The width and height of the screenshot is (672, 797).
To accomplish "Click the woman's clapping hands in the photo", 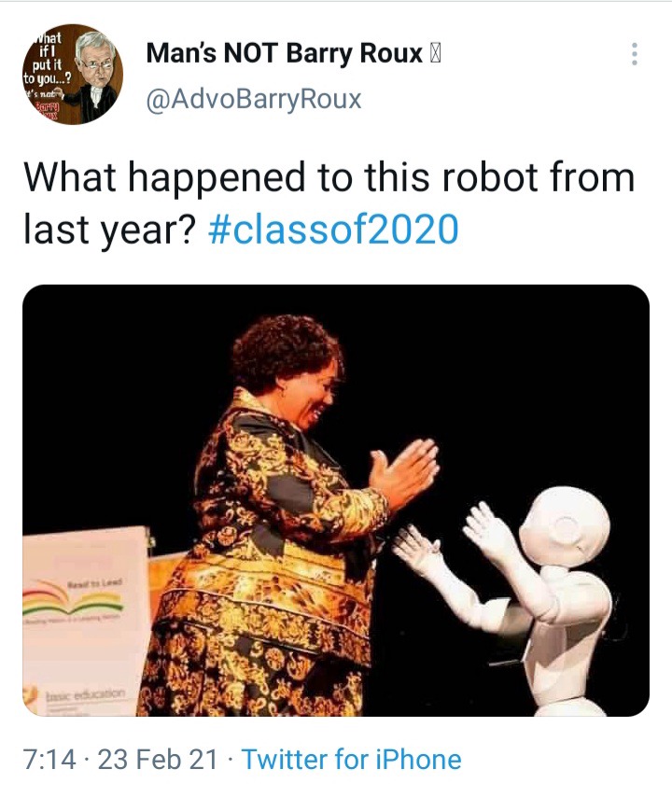I will coord(404,473).
